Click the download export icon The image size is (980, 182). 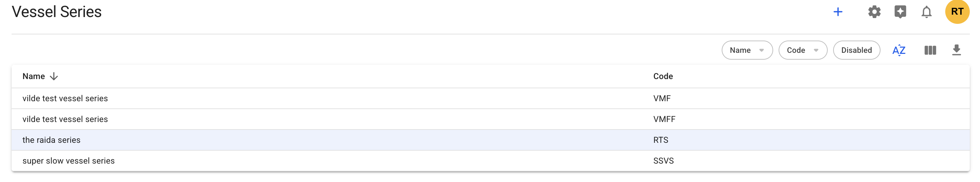tap(956, 50)
